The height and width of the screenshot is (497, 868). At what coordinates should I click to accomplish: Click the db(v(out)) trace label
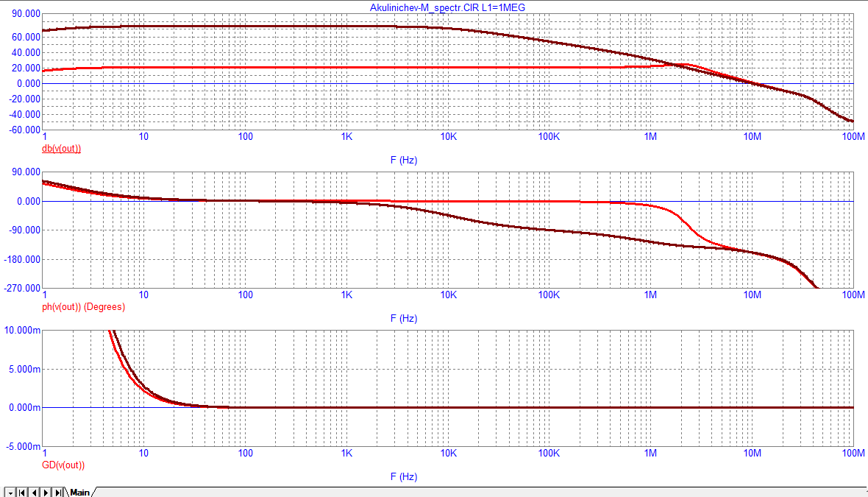pyautogui.click(x=62, y=149)
